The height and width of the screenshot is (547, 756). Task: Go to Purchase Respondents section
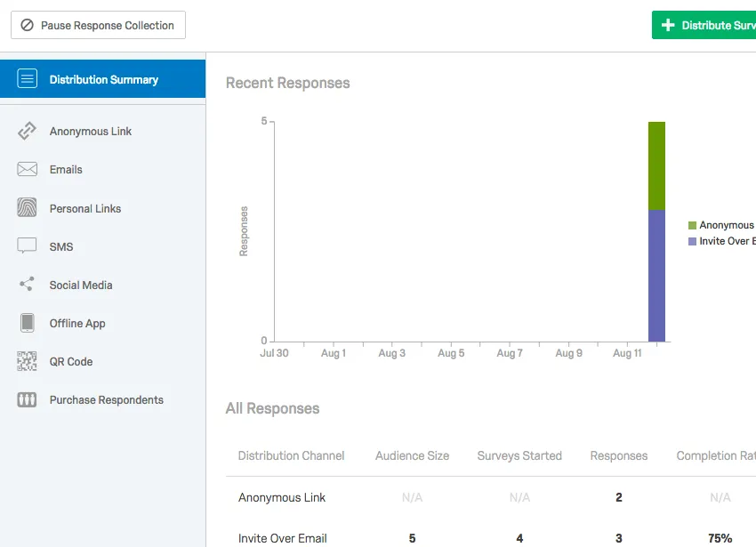(106, 400)
